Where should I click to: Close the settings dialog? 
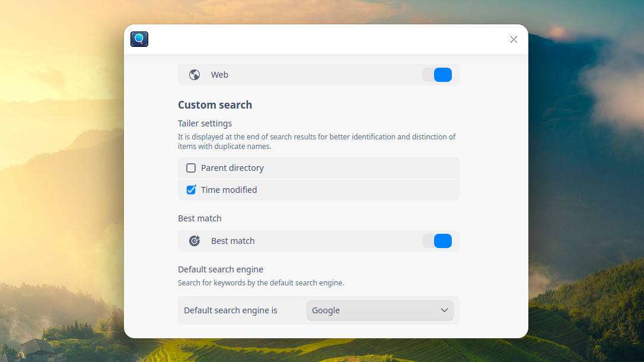click(514, 39)
